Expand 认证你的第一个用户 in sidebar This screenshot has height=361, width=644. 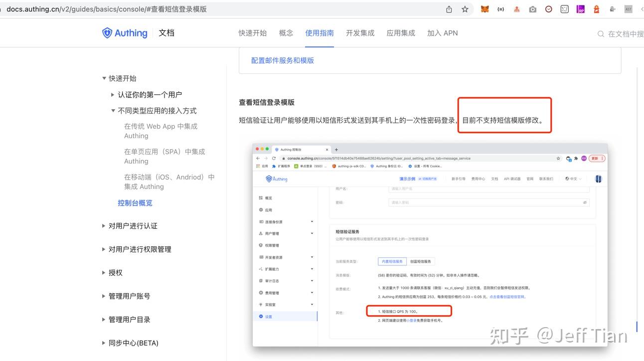click(113, 95)
